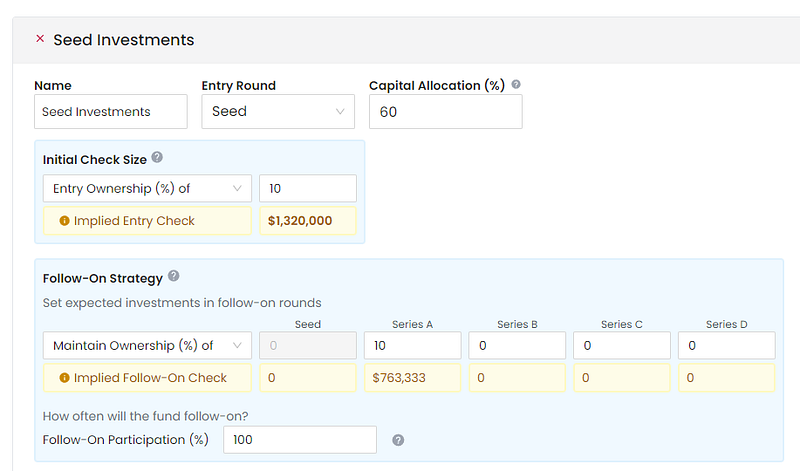This screenshot has width=800, height=471.
Task: Click the Capital Allocation field showing 60
Action: [445, 111]
